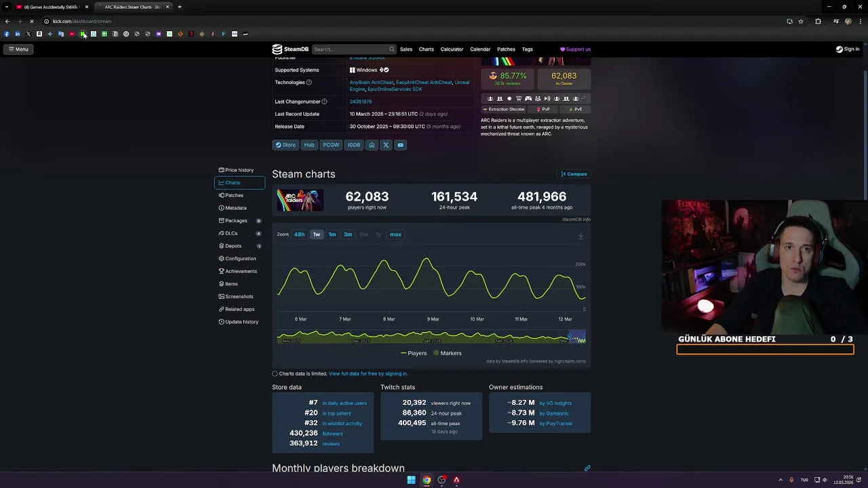Select Configuration in the sidebar
Screen dimensions: 868x488
(x=239, y=259)
